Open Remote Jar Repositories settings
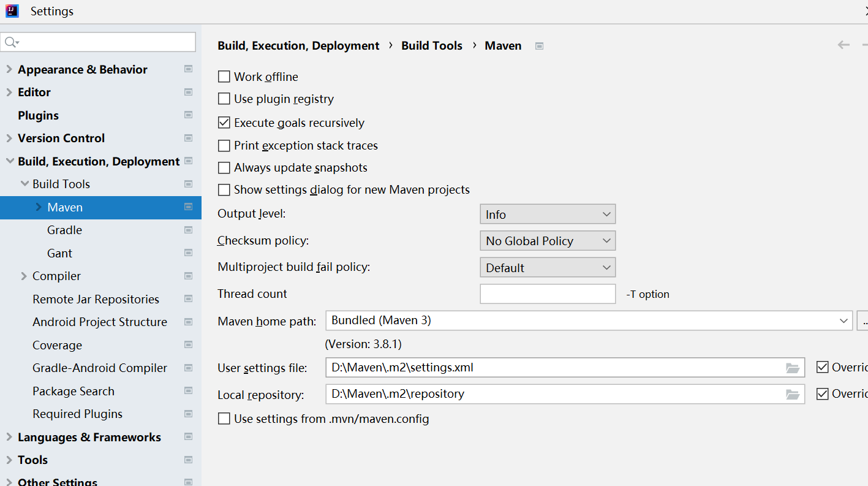The image size is (868, 486). (x=96, y=299)
